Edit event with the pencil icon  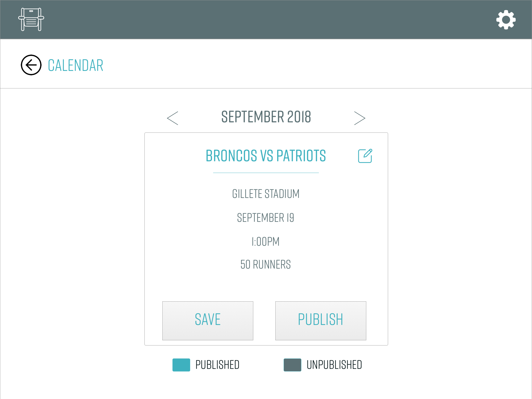click(365, 156)
